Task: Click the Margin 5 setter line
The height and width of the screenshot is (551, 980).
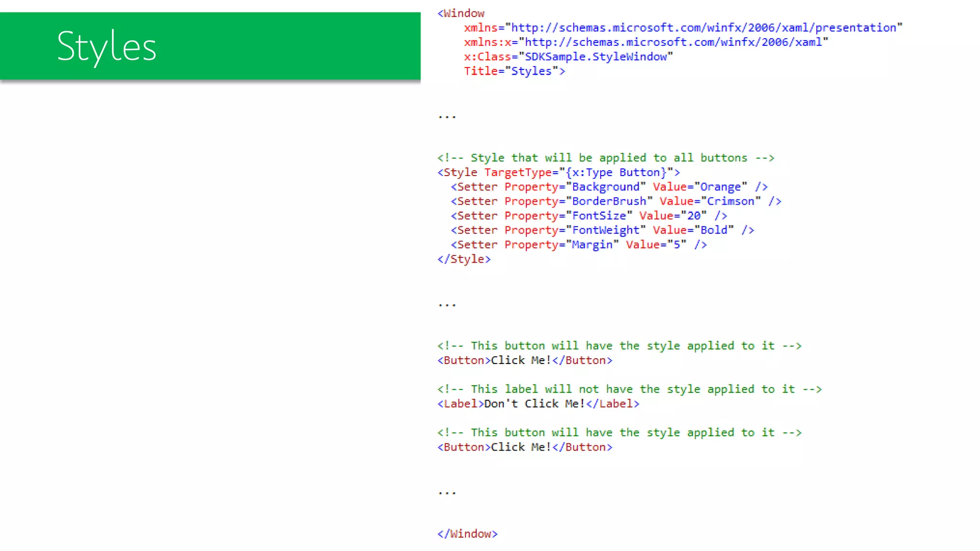Action: pyautogui.click(x=579, y=245)
